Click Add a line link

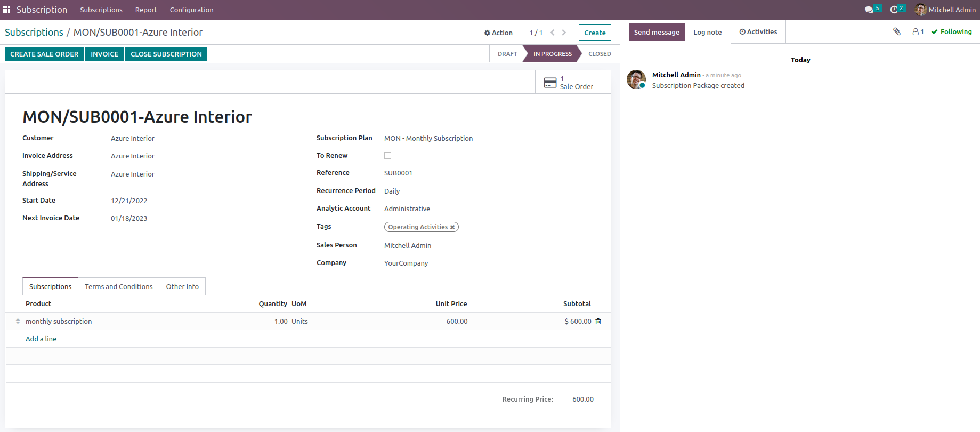pyautogui.click(x=41, y=339)
